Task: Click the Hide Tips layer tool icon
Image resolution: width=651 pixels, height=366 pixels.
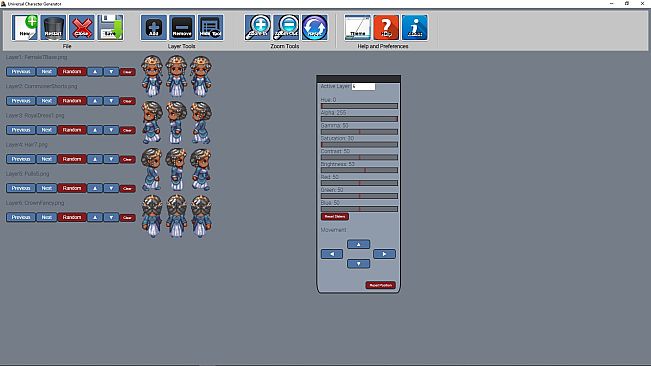Action: tap(210, 27)
